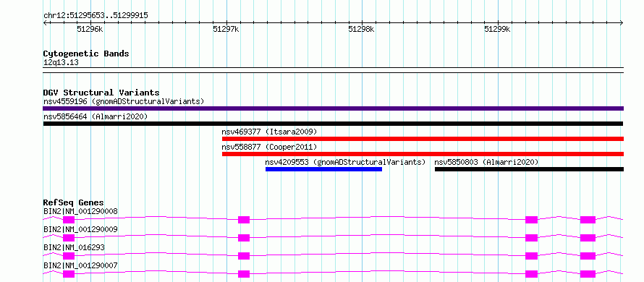Open the nsv558877 Cooper2011 red bar
Screen dimensions: 644x282
423,154
